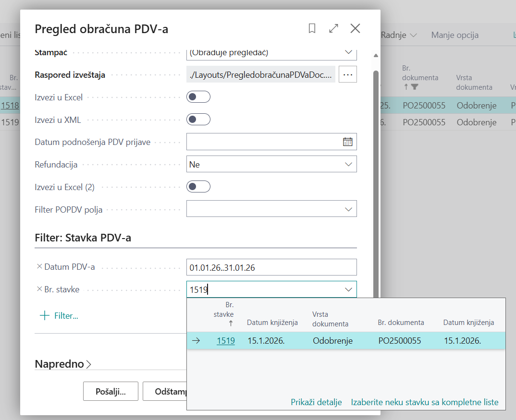Click the Prikaži detalje link
This screenshot has height=420, width=516.
[x=316, y=402]
